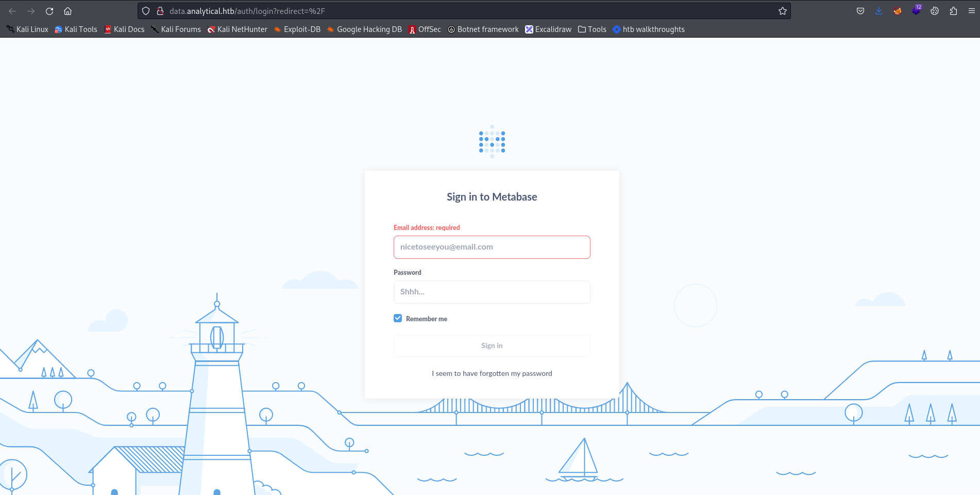This screenshot has width=980, height=495.
Task: Open the OffSec bookmark
Action: coord(425,29)
